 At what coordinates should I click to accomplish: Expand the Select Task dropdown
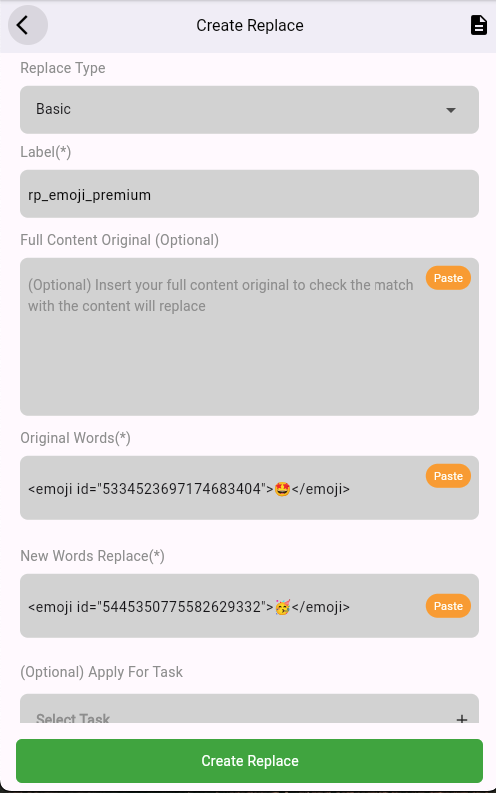point(249,709)
